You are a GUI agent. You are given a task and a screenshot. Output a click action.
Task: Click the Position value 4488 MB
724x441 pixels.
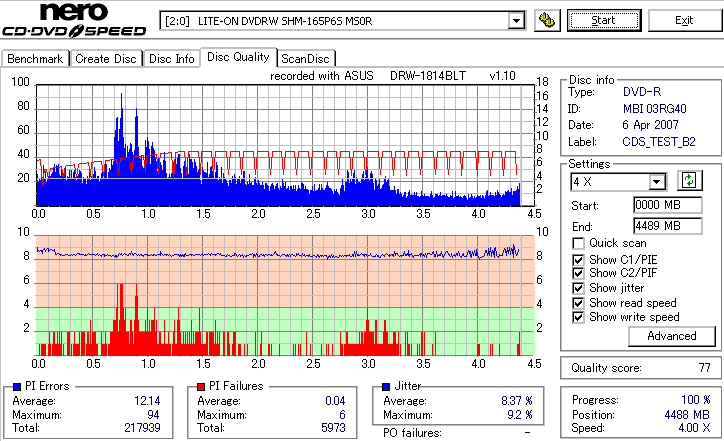687,415
